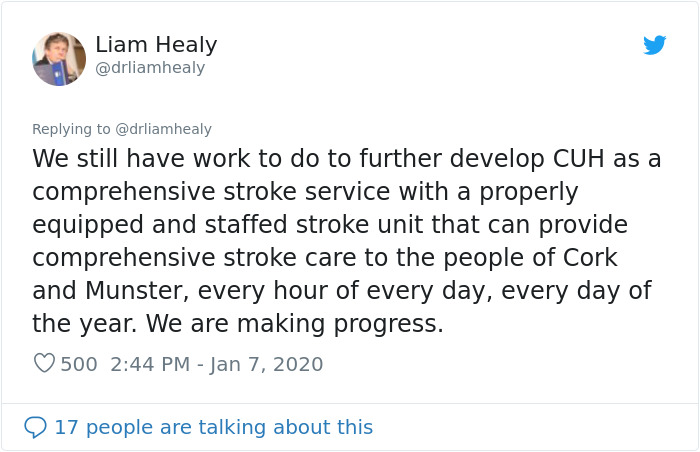700x452 pixels.
Task: Click @drliamhealy in the Replying to line
Action: coord(163,129)
